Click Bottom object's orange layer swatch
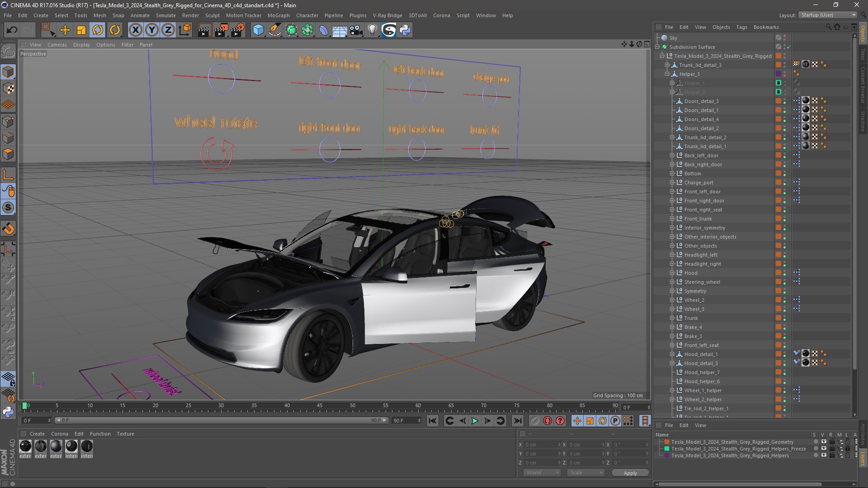Image resolution: width=868 pixels, height=488 pixels. tap(778, 174)
